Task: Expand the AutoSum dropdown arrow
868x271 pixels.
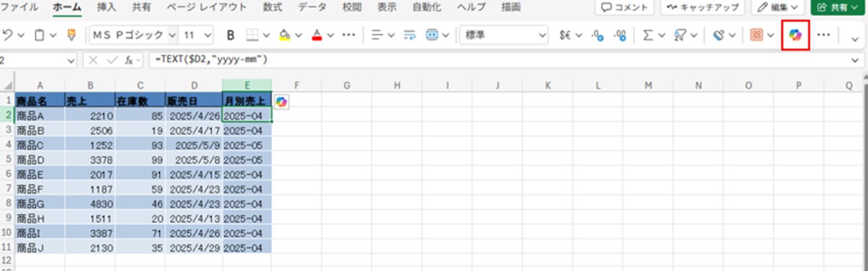Action: pyautogui.click(x=662, y=35)
